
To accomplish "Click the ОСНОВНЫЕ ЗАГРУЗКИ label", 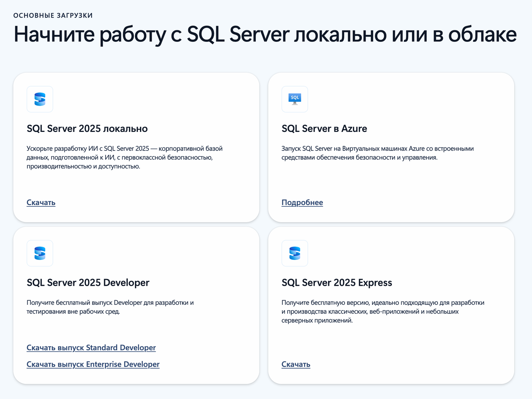I will [x=53, y=16].
